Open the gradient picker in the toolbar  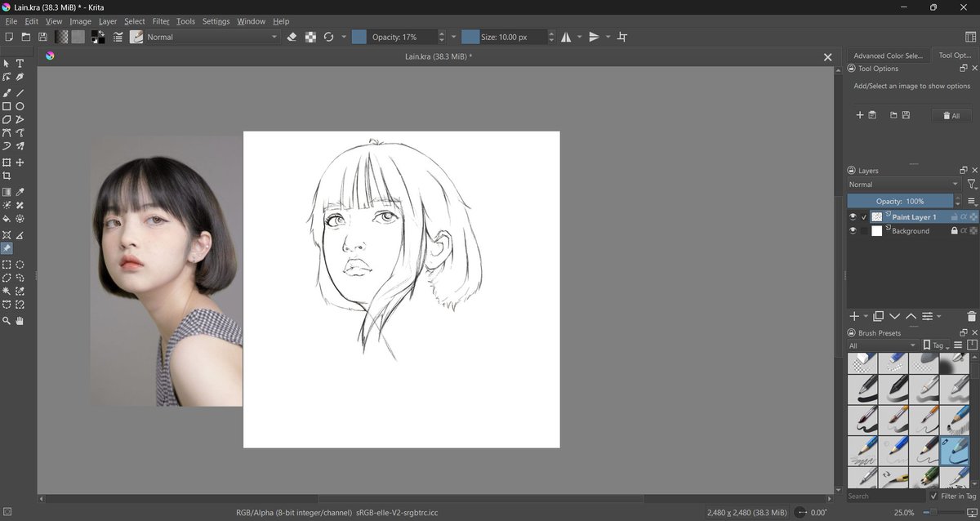pyautogui.click(x=61, y=37)
